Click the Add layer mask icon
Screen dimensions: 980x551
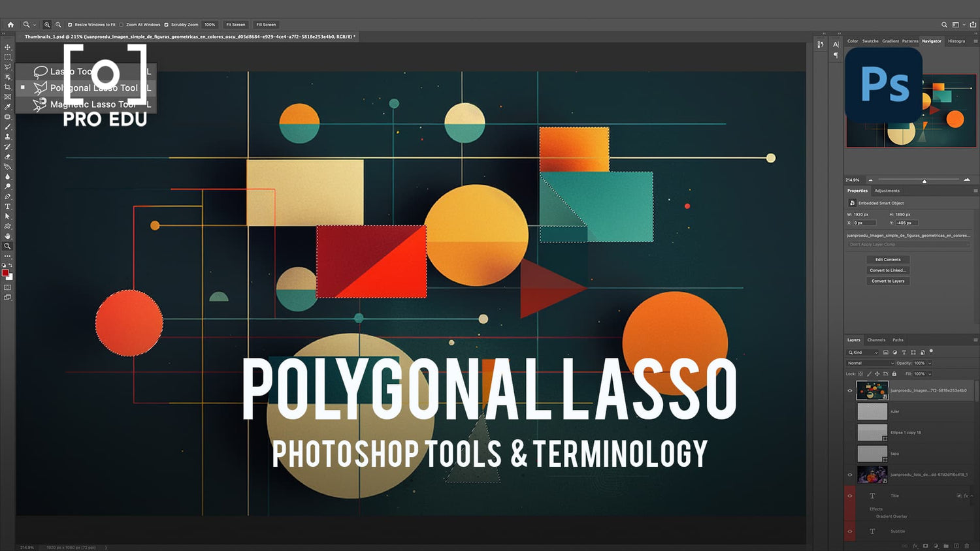coord(926,546)
